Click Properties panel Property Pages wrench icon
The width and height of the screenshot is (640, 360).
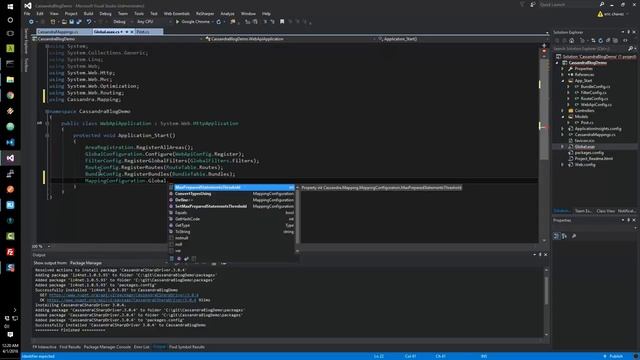coord(574,236)
